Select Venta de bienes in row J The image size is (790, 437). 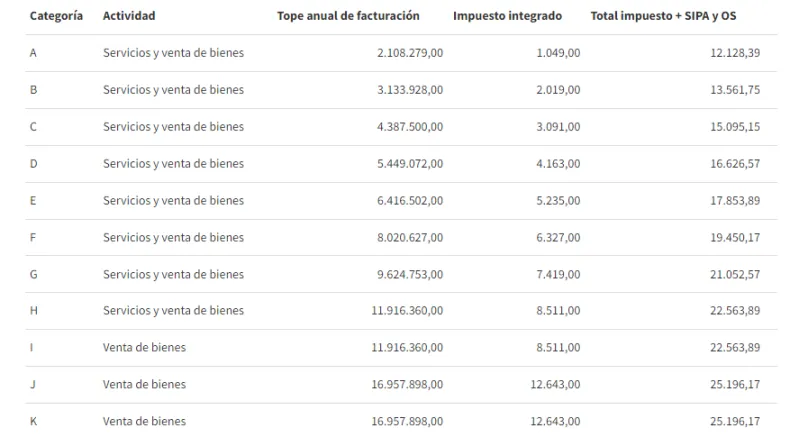[144, 385]
